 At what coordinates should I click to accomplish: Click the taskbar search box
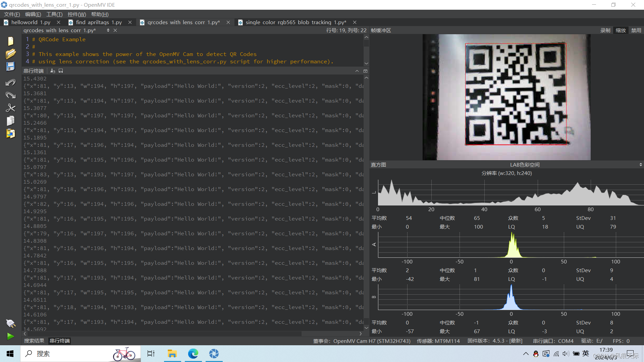(80, 354)
